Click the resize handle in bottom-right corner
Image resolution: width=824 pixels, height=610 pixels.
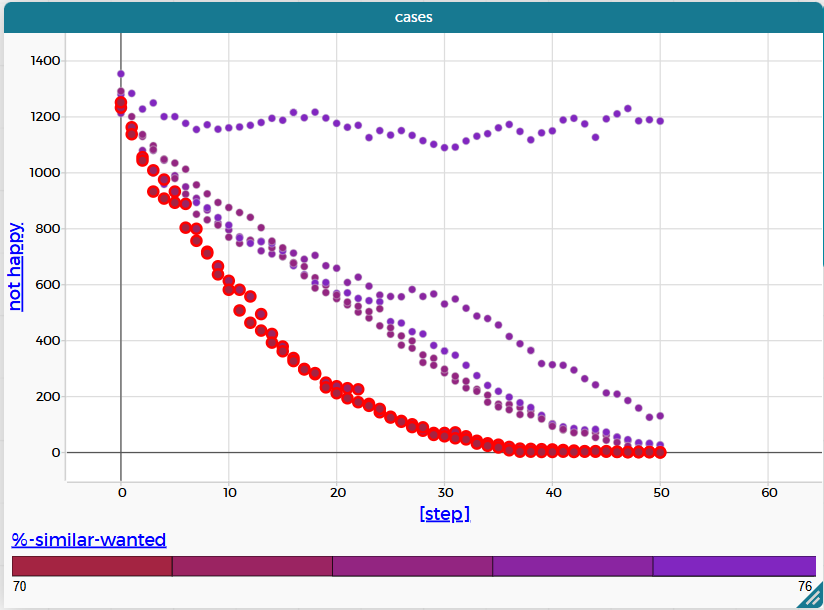[x=814, y=600]
